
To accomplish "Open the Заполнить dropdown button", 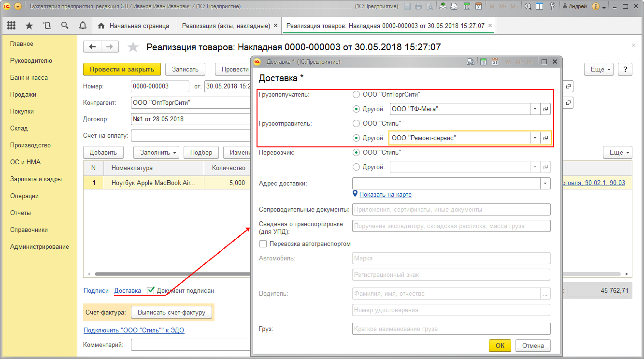I will pyautogui.click(x=156, y=152).
